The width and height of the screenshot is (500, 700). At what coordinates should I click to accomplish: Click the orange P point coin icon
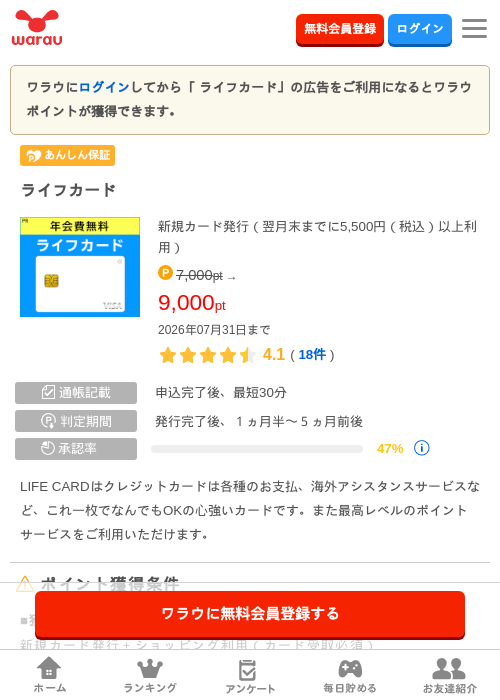click(x=165, y=272)
